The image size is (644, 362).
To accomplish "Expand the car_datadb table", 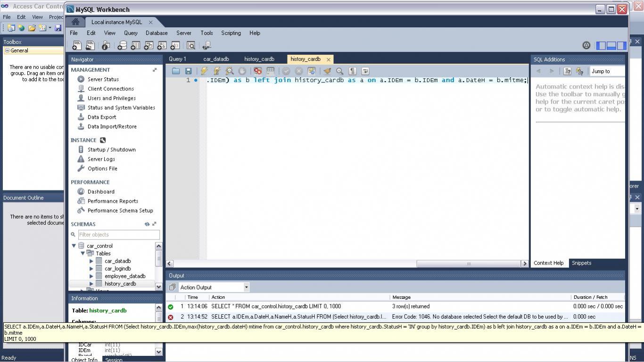I will 91,261.
